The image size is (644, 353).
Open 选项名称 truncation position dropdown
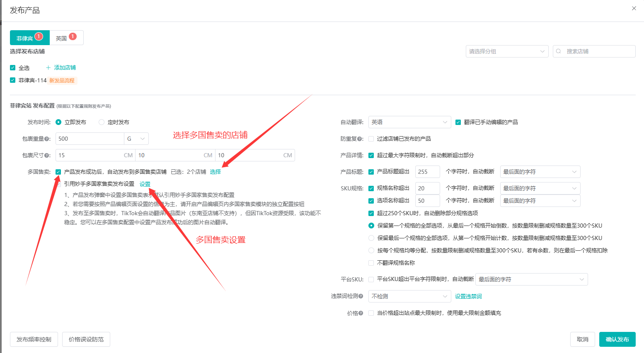[540, 201]
